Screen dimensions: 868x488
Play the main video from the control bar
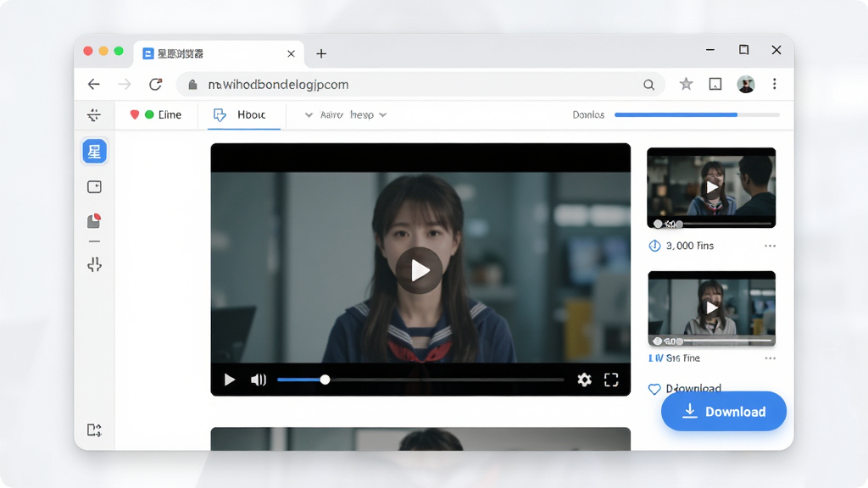[229, 380]
